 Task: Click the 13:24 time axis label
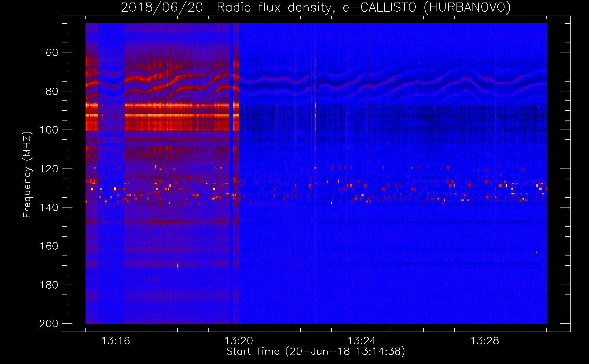click(x=362, y=341)
